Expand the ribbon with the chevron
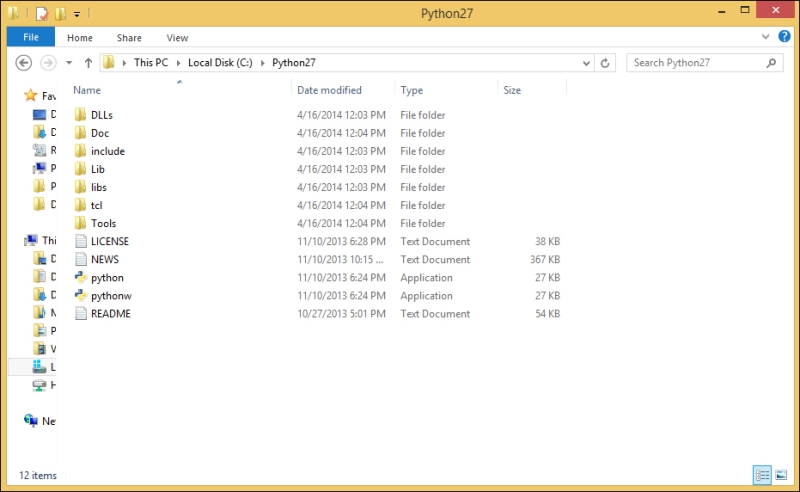This screenshot has width=800, height=492. (765, 37)
